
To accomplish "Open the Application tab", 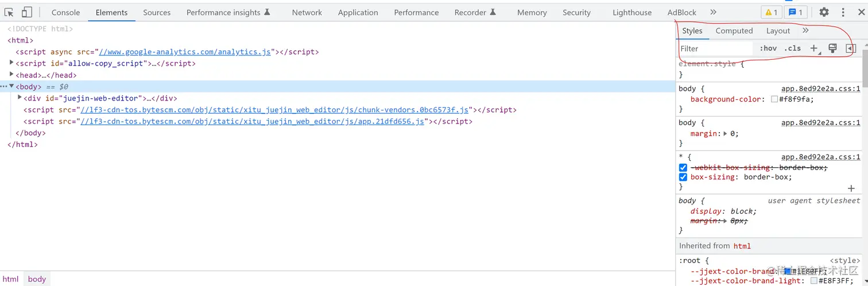I will coord(358,12).
